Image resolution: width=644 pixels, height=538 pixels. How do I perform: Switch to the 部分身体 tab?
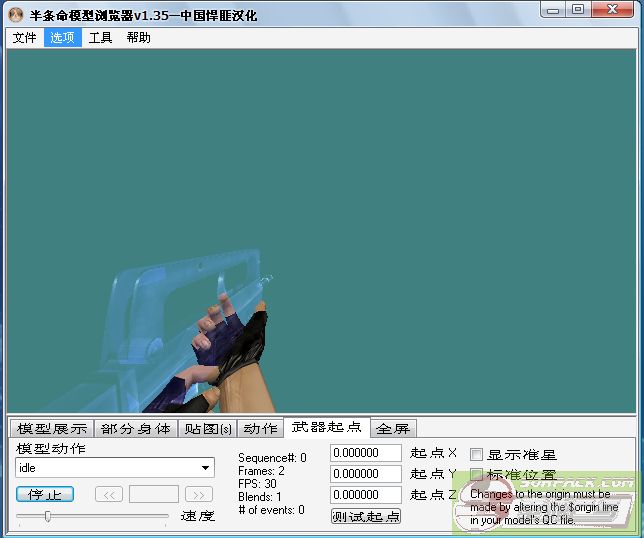pyautogui.click(x=136, y=428)
